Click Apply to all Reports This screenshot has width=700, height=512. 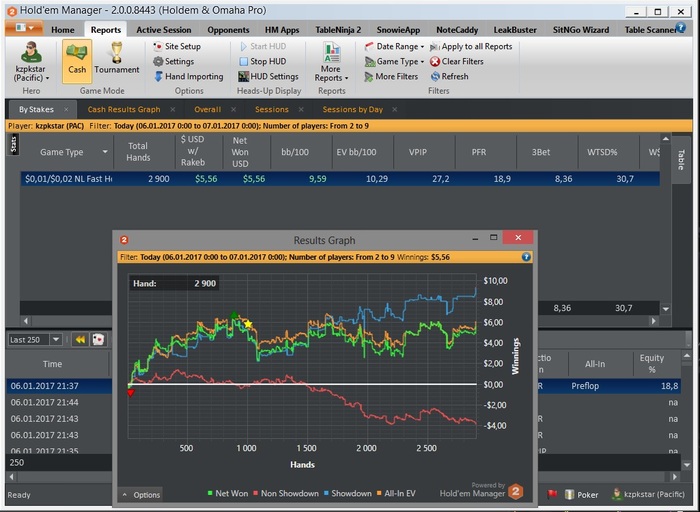(x=471, y=46)
